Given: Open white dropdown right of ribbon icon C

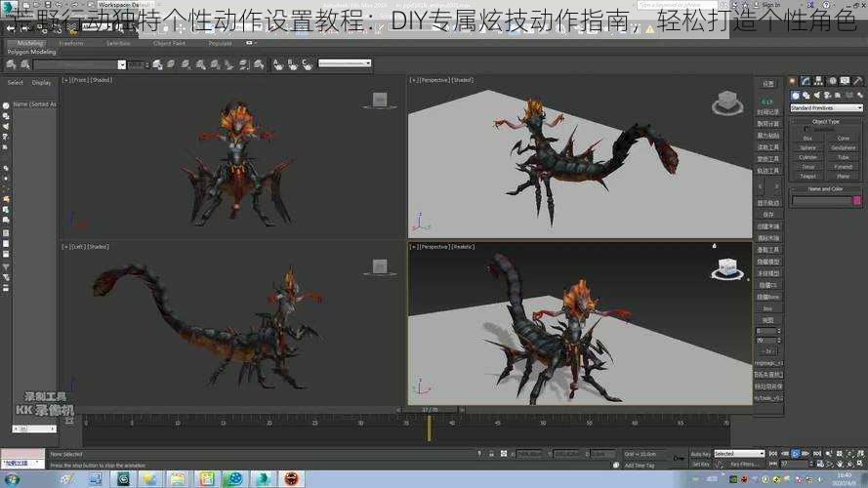Looking at the screenshot, I should [345, 63].
